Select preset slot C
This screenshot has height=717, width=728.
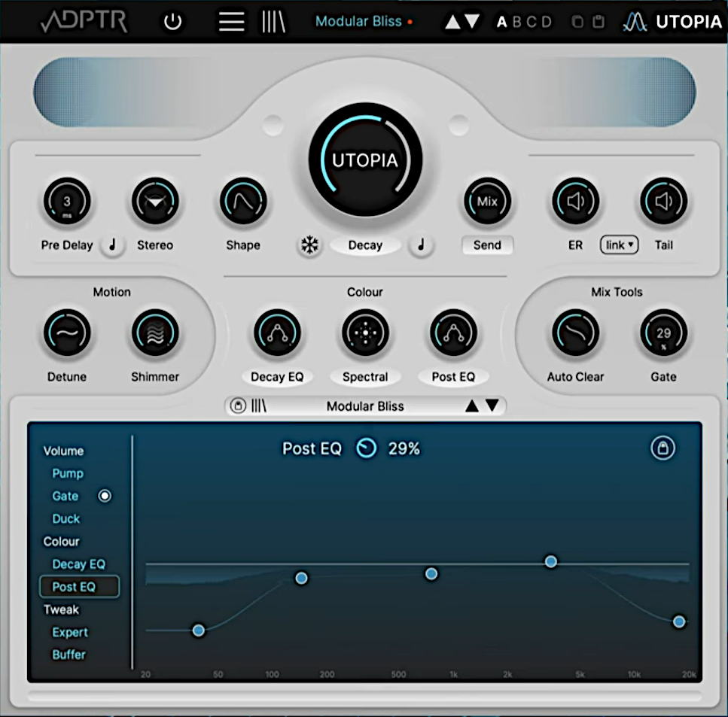point(532,22)
